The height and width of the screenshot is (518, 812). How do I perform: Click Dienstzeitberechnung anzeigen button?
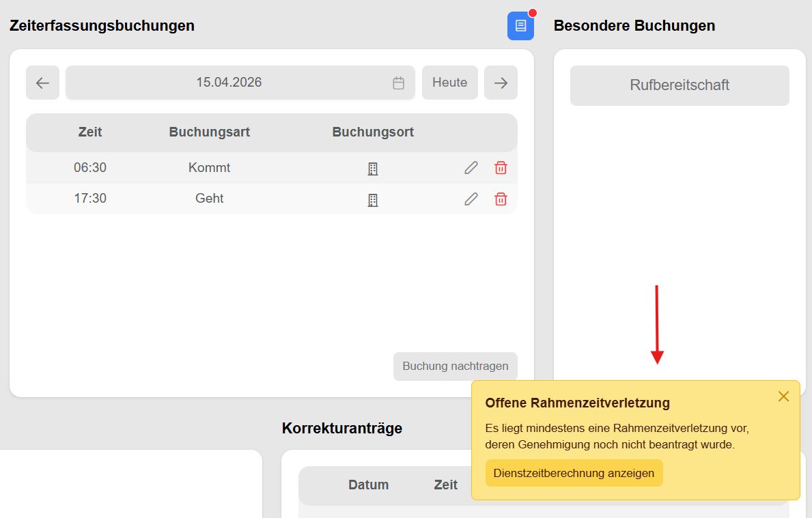(574, 473)
